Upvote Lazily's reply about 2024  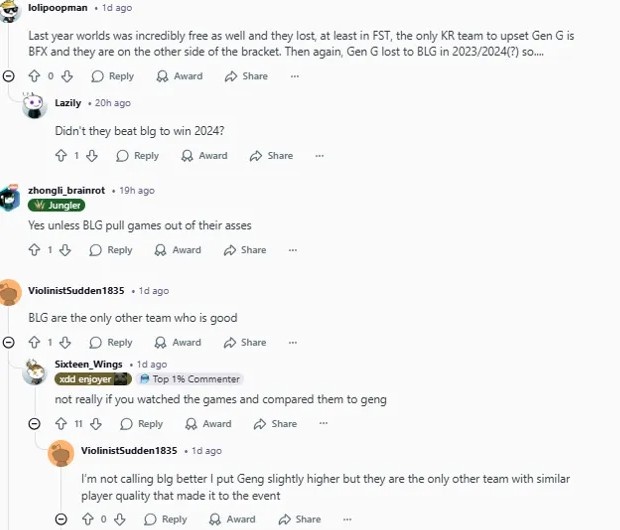(61, 155)
